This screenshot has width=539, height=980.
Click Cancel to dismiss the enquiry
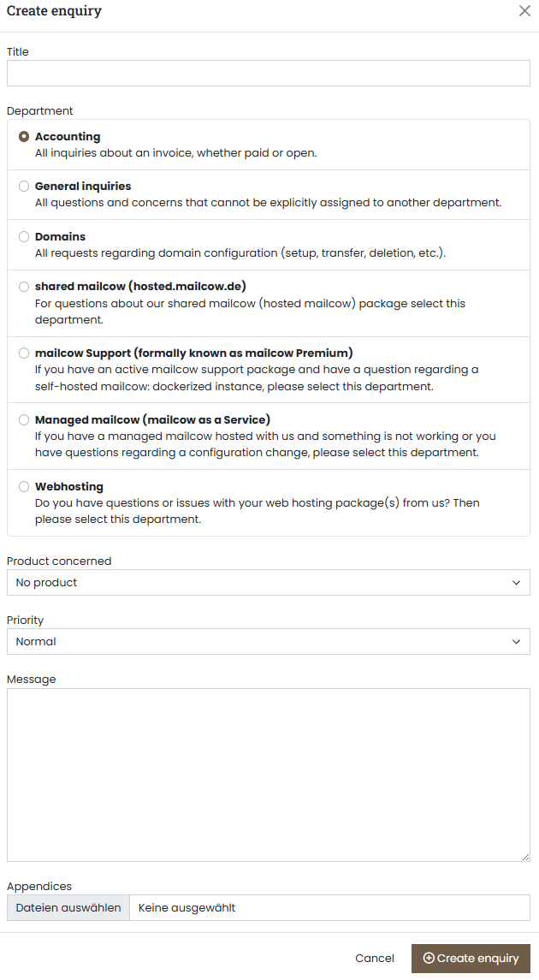click(374, 959)
